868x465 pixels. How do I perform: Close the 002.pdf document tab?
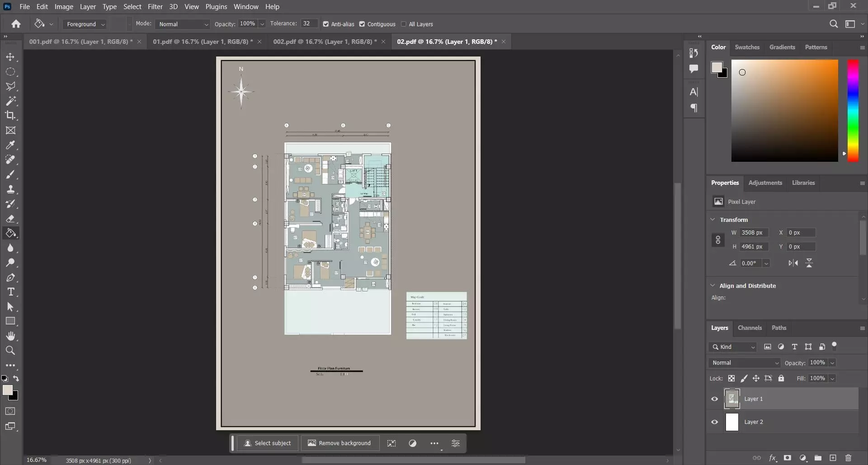click(x=383, y=42)
